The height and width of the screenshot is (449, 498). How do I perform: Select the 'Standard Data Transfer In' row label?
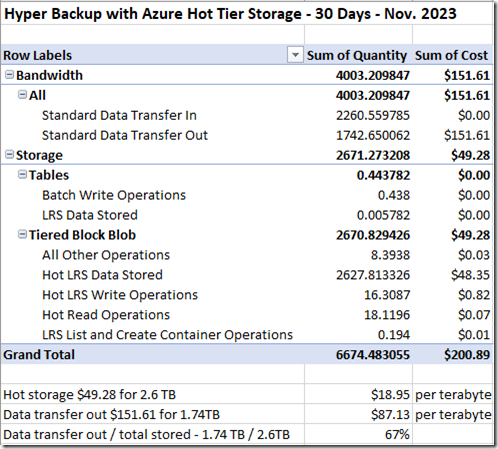pos(119,115)
